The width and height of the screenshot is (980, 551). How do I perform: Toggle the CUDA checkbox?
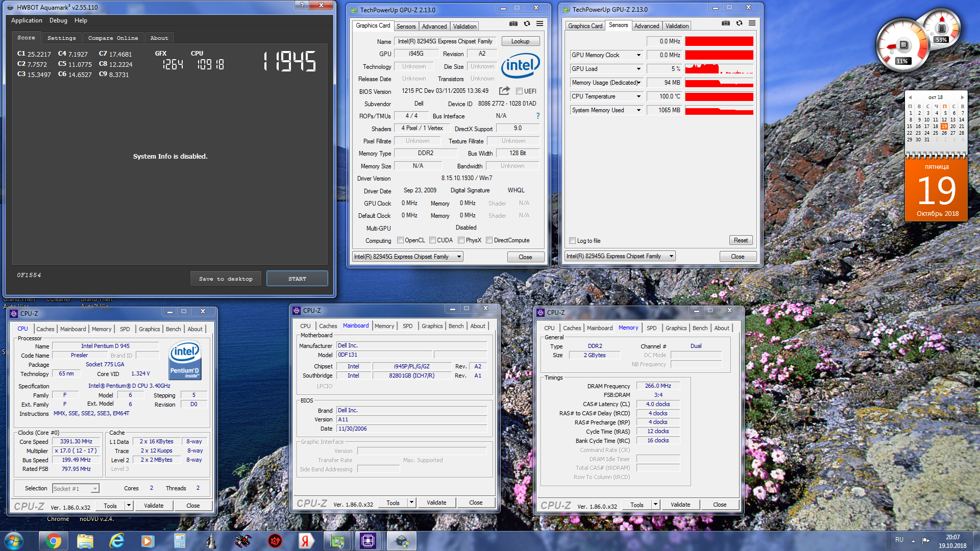point(432,240)
